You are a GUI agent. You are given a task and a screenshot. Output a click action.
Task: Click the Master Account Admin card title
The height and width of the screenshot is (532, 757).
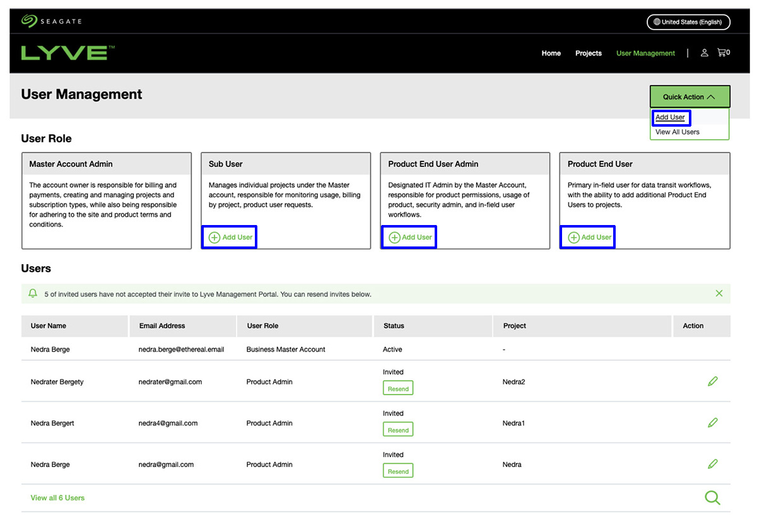[x=71, y=164]
